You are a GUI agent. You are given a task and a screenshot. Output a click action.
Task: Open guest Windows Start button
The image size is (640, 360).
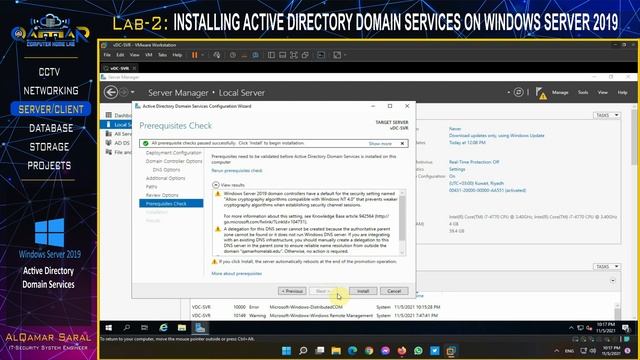(109, 328)
